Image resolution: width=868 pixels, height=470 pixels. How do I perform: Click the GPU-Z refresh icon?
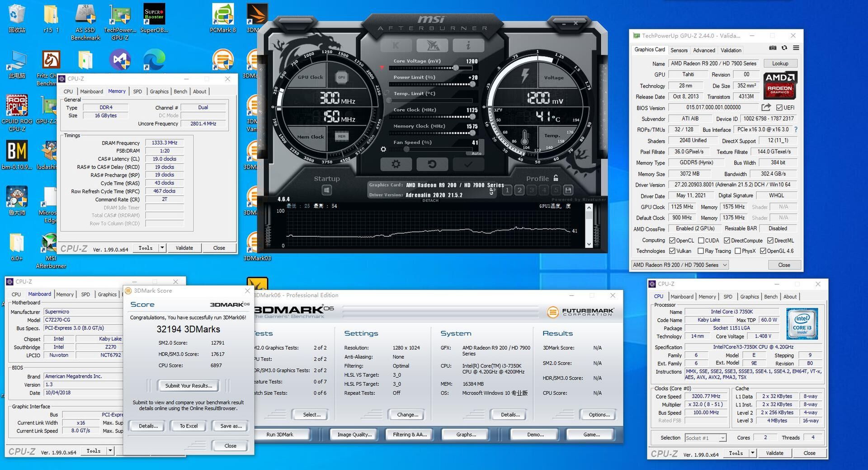tap(784, 48)
